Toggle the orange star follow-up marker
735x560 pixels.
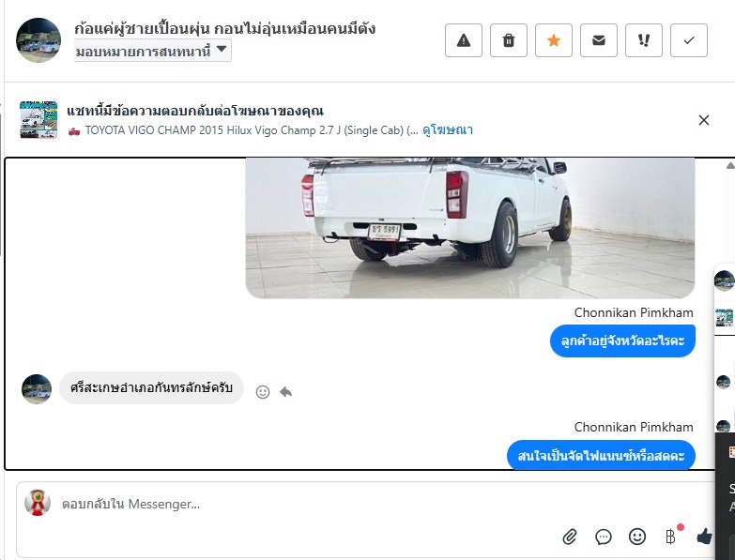(553, 40)
